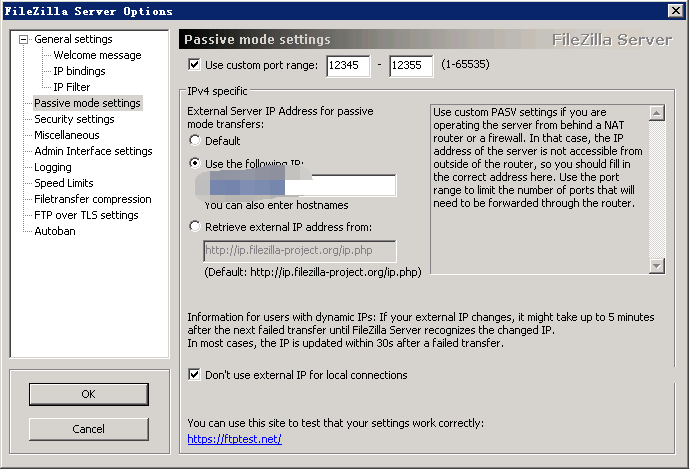Open the Logging settings page
Viewport: 690px width, 469px height.
(53, 167)
